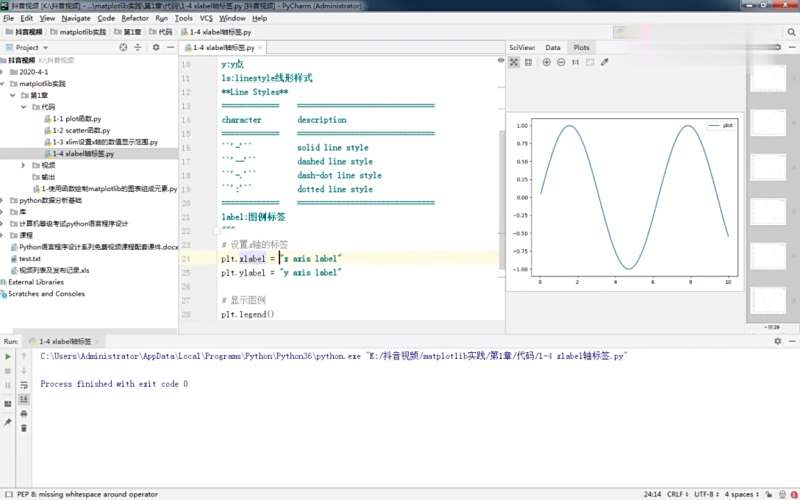Hide the SciView panel
This screenshot has width=800, height=500.
[x=792, y=47]
